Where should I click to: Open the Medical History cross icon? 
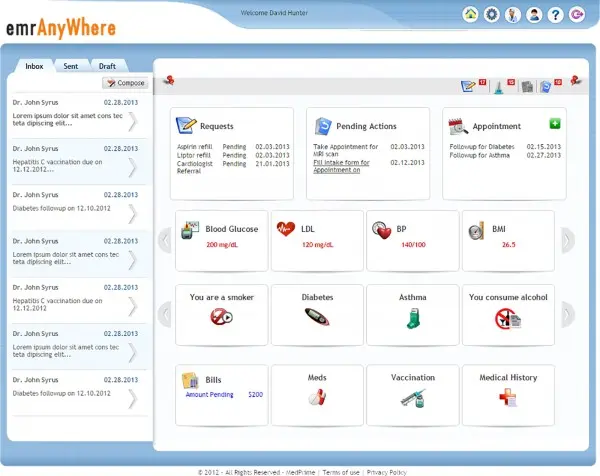pos(508,397)
